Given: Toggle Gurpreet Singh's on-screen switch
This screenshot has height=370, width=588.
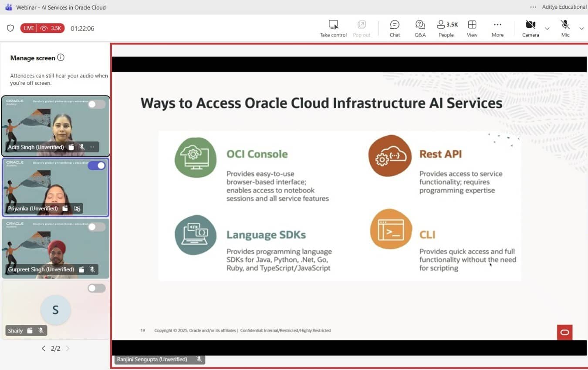Looking at the screenshot, I should click(96, 227).
